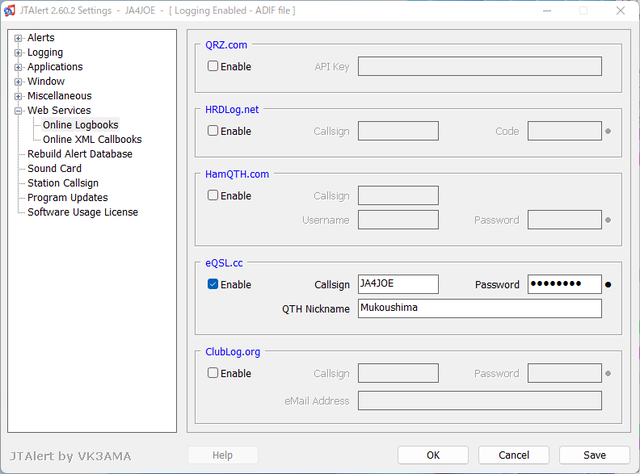The image size is (640, 474).
Task: Click the HamQTH.com Password field
Action: pyautogui.click(x=564, y=220)
